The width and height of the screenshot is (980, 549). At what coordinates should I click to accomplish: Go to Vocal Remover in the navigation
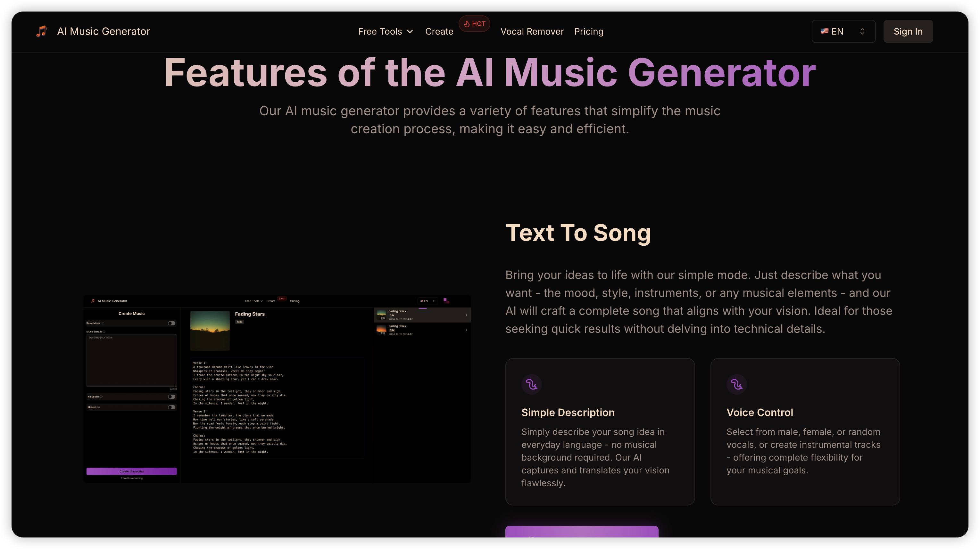pyautogui.click(x=532, y=32)
